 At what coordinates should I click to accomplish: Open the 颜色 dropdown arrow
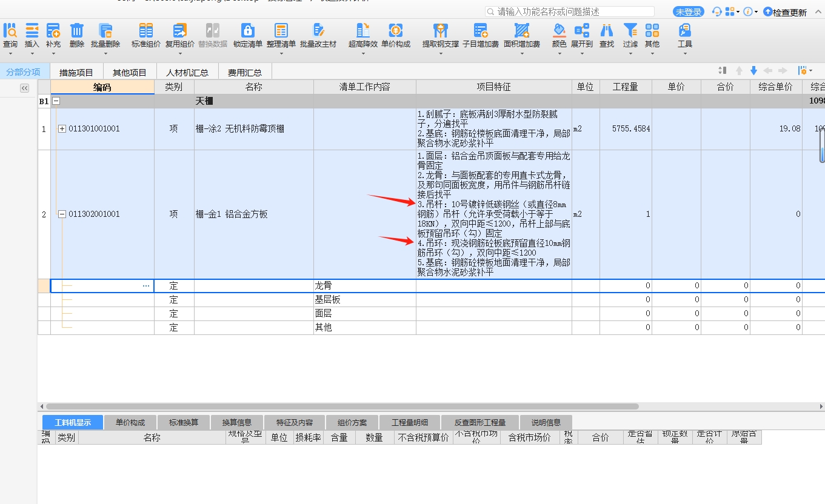pos(559,53)
